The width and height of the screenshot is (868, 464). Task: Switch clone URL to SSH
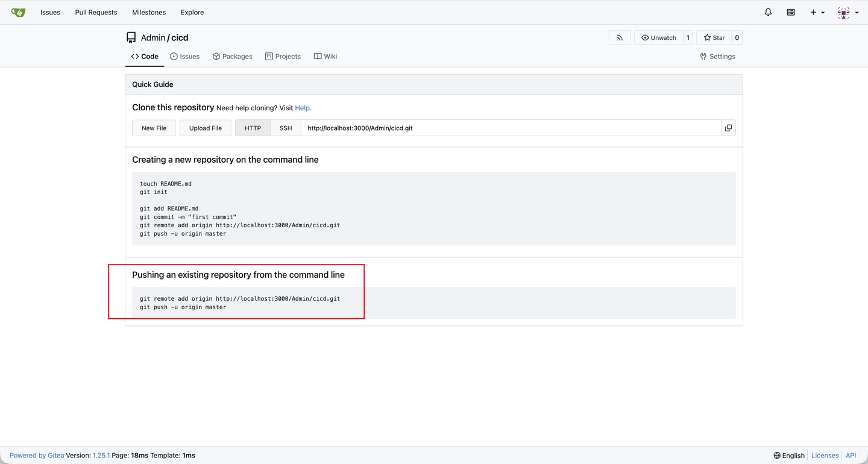tap(286, 128)
